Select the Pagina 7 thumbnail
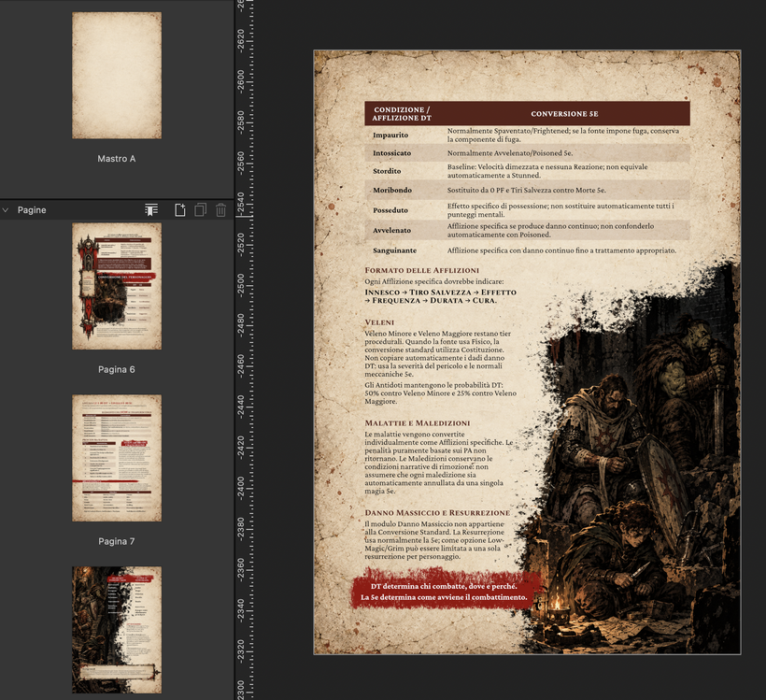The height and width of the screenshot is (700, 766). click(x=117, y=458)
